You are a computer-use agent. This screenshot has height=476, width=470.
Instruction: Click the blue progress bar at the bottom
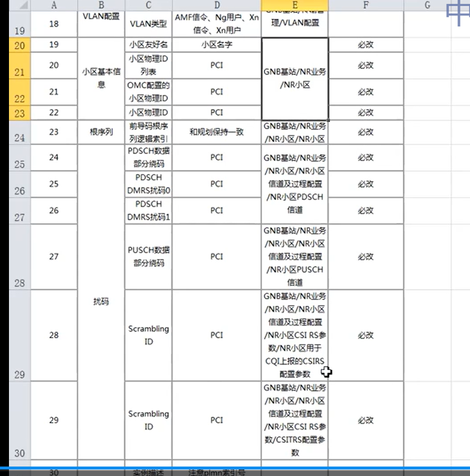coord(235,468)
